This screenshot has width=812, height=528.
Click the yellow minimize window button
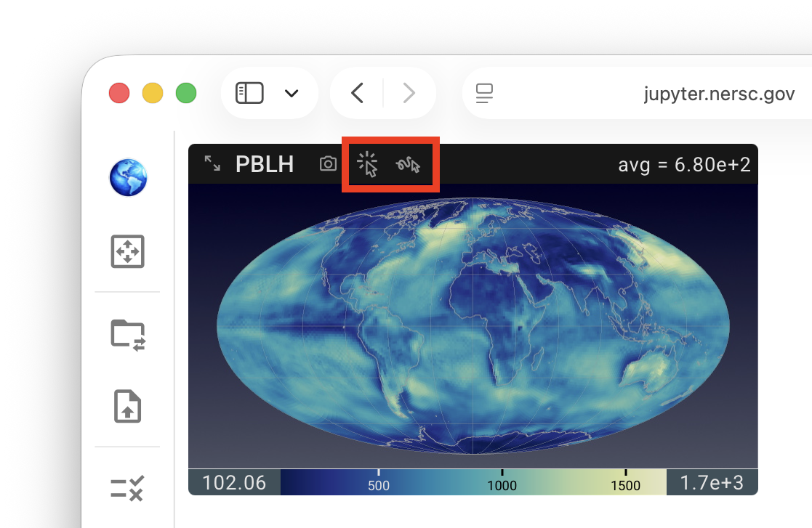[153, 93]
